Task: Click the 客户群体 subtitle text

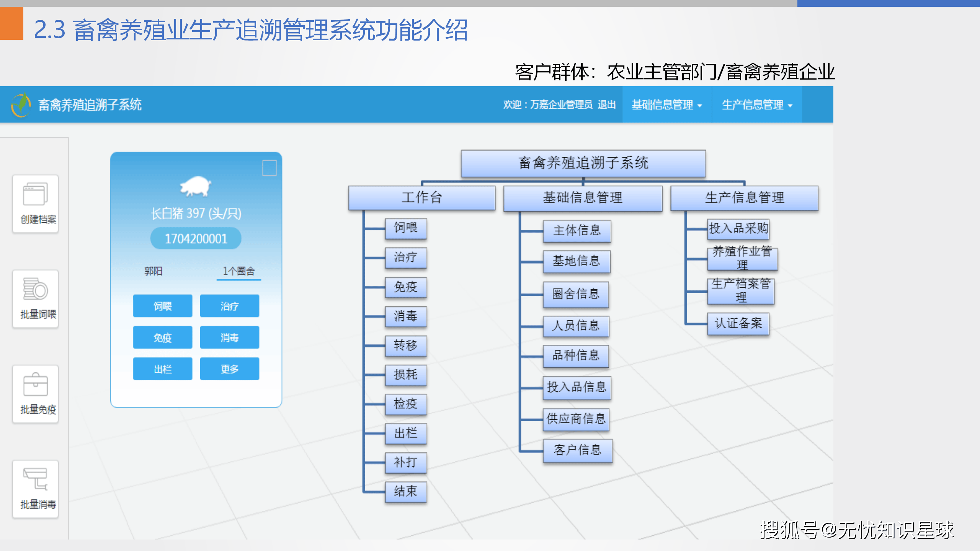Action: (675, 72)
